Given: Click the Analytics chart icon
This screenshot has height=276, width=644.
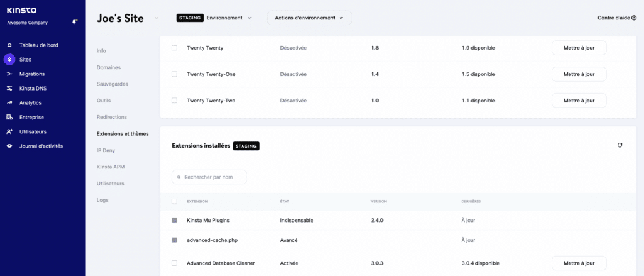Looking at the screenshot, I should coord(9,103).
